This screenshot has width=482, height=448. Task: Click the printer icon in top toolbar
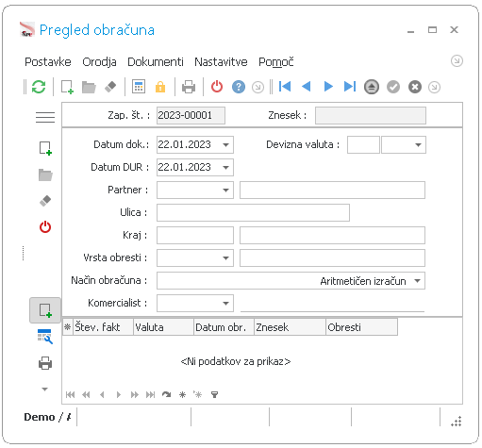tap(189, 87)
